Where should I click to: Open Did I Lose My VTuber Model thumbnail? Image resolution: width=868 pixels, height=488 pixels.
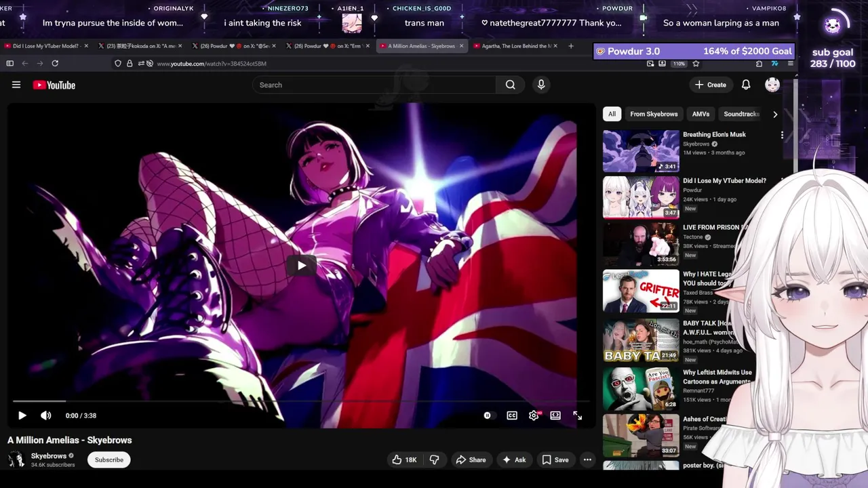[x=641, y=197]
